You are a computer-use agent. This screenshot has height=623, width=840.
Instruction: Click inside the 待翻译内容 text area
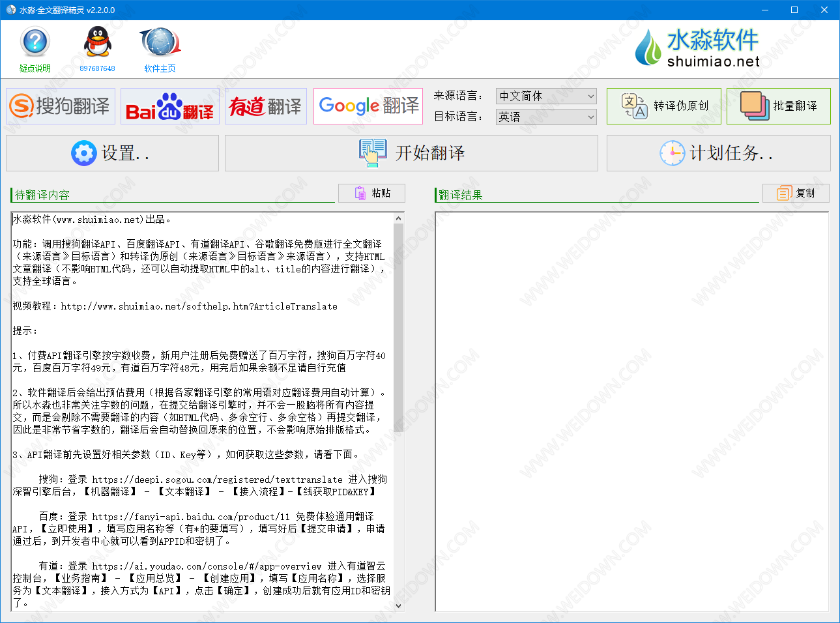pos(203,411)
